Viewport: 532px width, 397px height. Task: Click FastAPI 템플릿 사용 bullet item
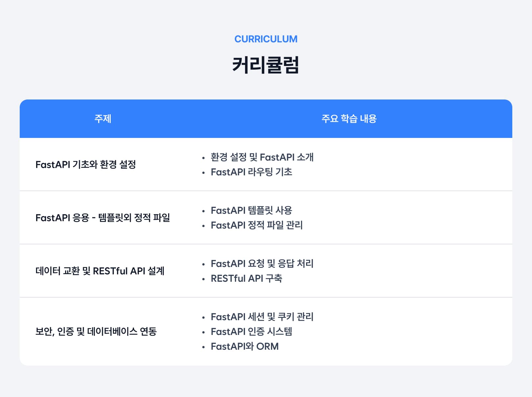coord(252,210)
